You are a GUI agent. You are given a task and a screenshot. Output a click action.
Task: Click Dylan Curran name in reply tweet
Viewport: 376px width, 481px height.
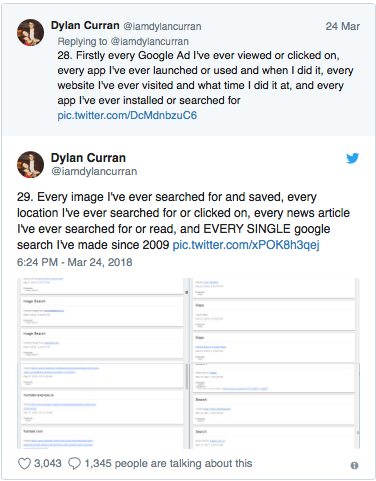click(85, 26)
